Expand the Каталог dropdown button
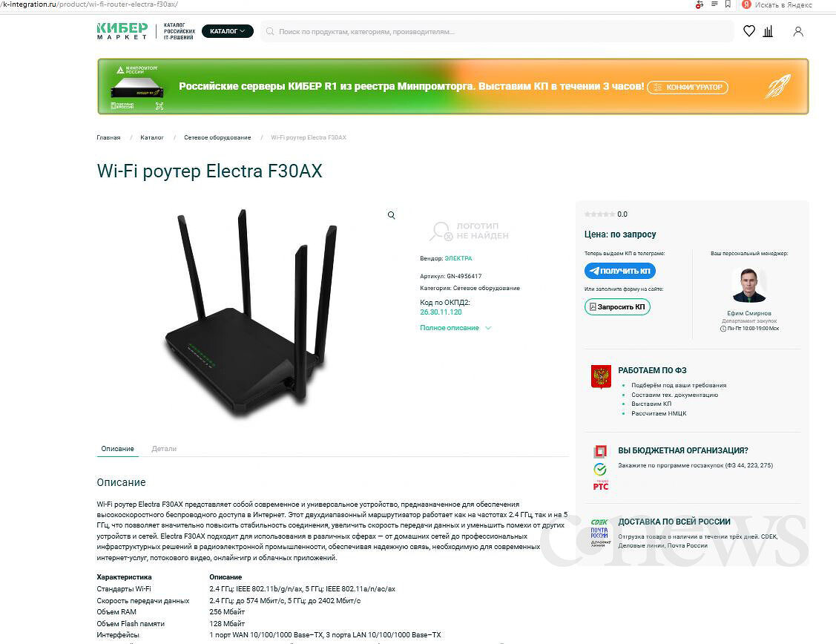The height and width of the screenshot is (644, 836). click(228, 31)
